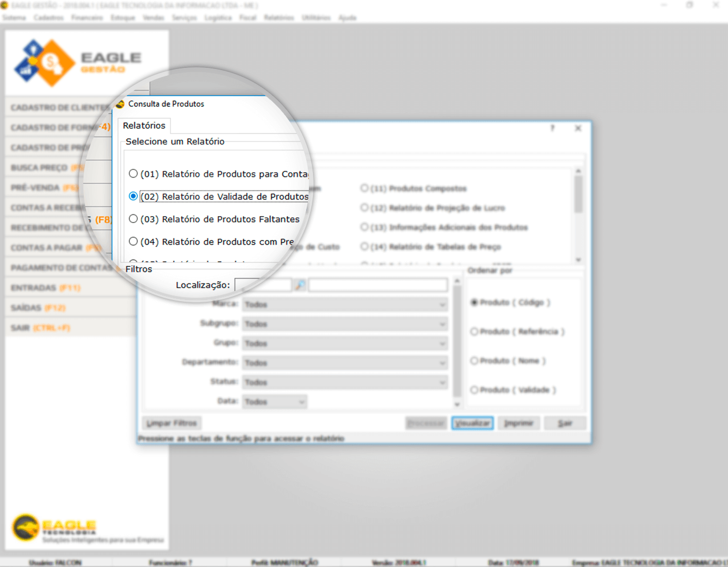Click the Imprimir button
Image resolution: width=728 pixels, height=567 pixels.
point(519,423)
